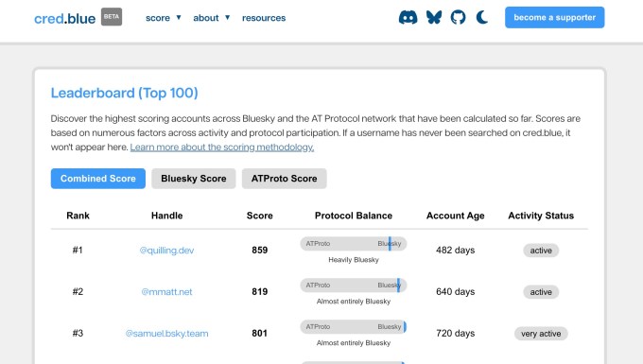Click become a supporter button

pos(554,18)
